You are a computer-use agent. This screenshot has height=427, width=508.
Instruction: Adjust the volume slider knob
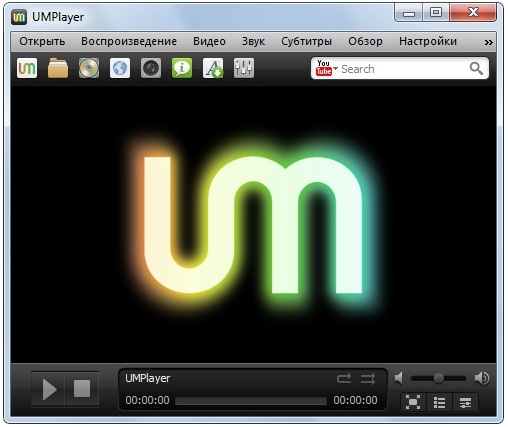pos(438,378)
